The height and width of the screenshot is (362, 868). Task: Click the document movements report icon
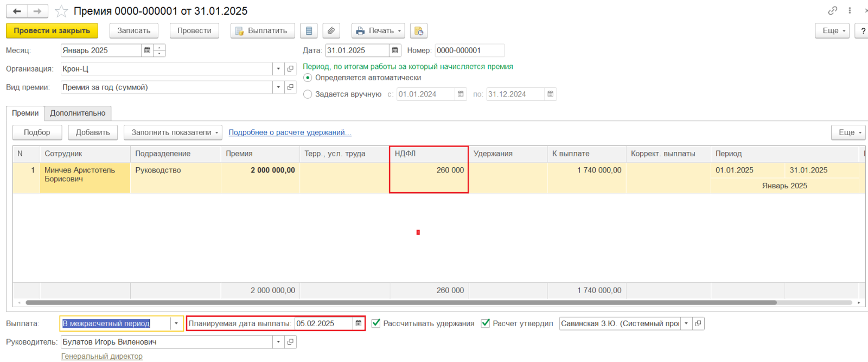pyautogui.click(x=309, y=31)
